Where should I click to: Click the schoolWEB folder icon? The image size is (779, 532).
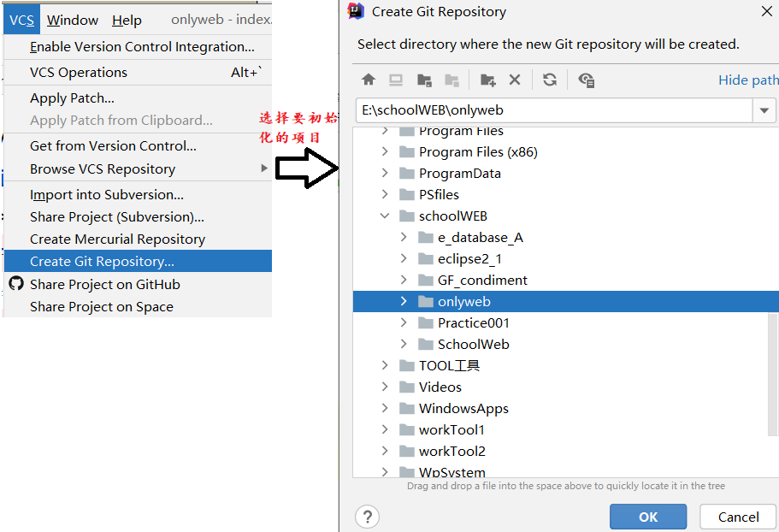407,216
